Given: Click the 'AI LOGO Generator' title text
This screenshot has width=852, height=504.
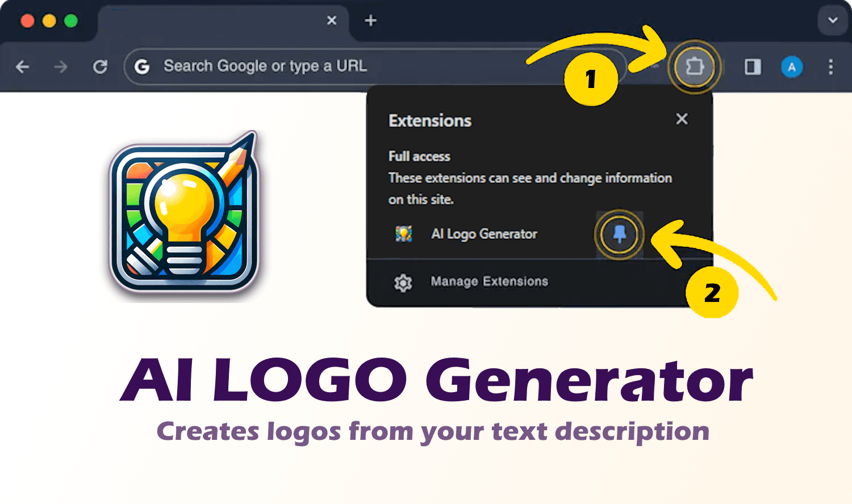Looking at the screenshot, I should click(x=437, y=379).
